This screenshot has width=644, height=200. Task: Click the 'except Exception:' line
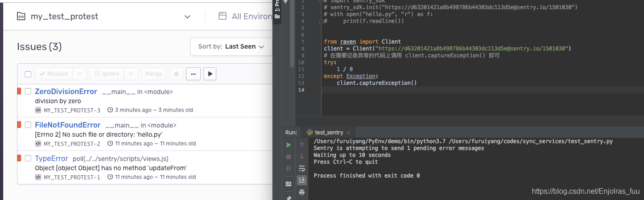tap(351, 76)
